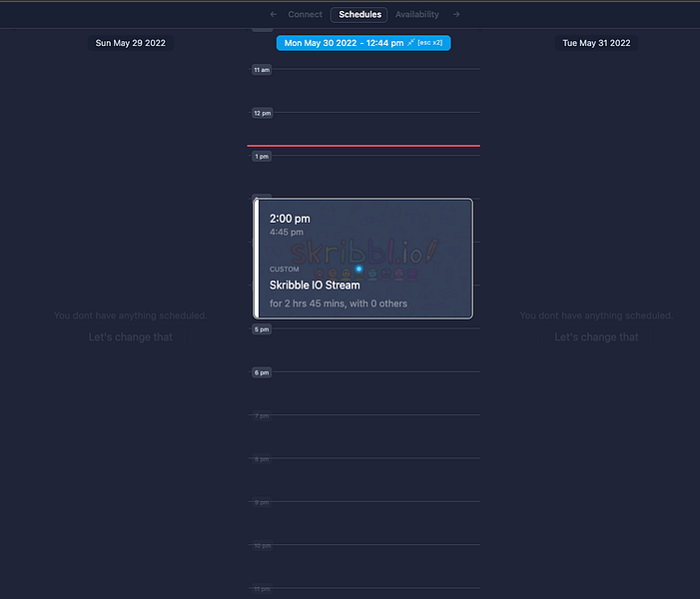700x599 pixels.
Task: Click the Skribble IO Stream title
Action: pos(315,285)
